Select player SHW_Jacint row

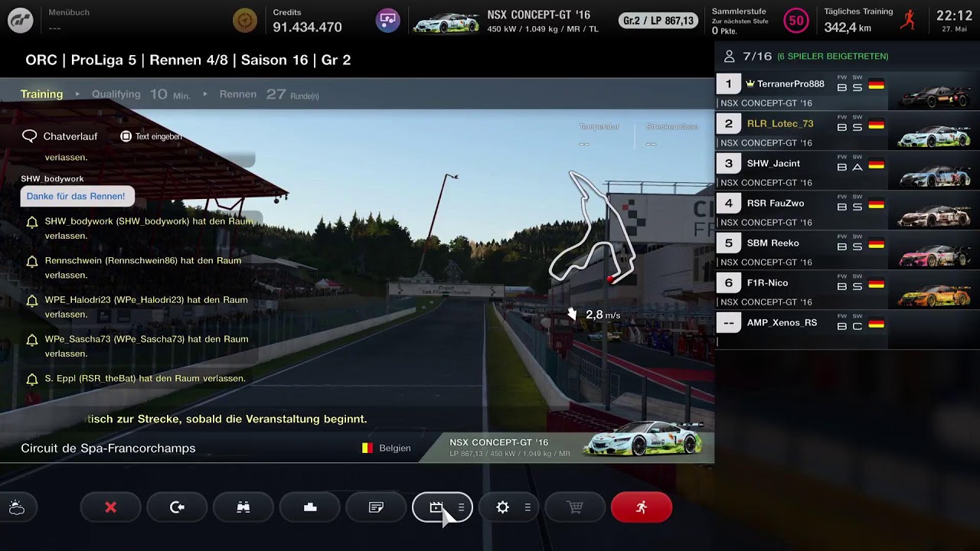click(x=848, y=171)
